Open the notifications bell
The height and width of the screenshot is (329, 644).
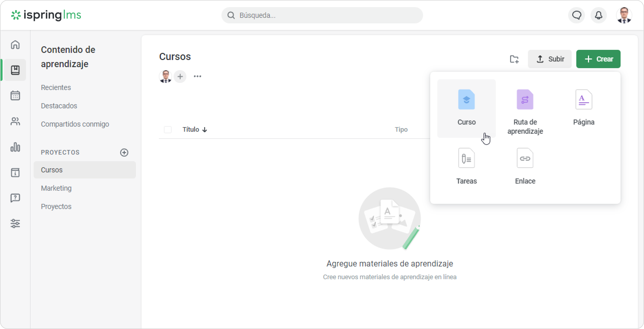point(598,15)
